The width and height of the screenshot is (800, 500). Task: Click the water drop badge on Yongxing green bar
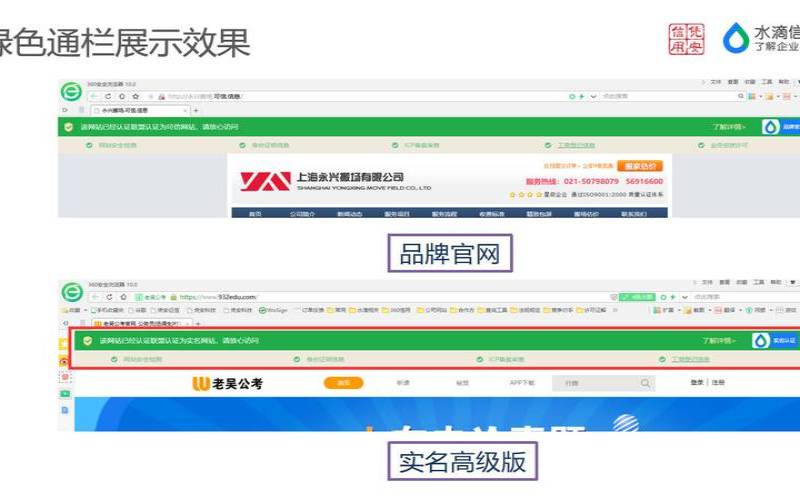pyautogui.click(x=770, y=127)
